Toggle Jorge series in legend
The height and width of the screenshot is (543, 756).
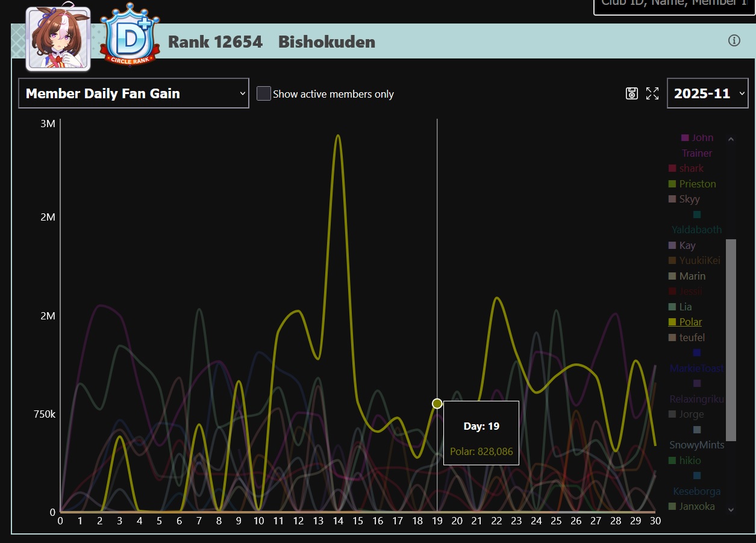click(x=686, y=414)
